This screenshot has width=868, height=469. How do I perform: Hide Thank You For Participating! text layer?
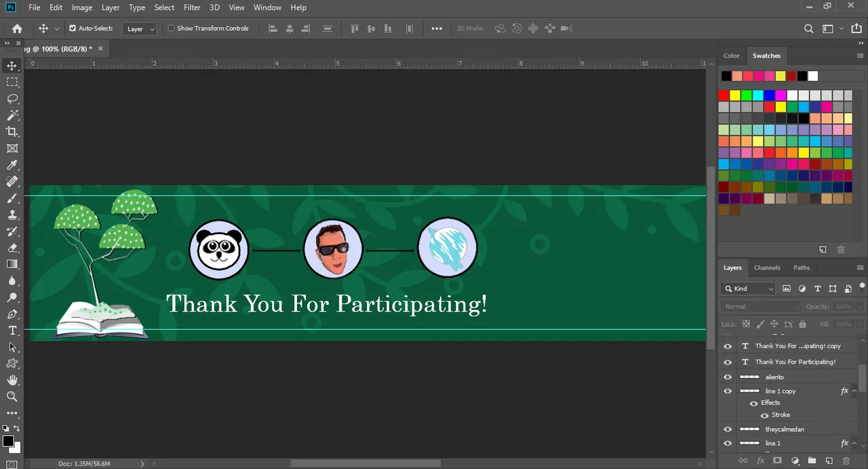pos(728,362)
